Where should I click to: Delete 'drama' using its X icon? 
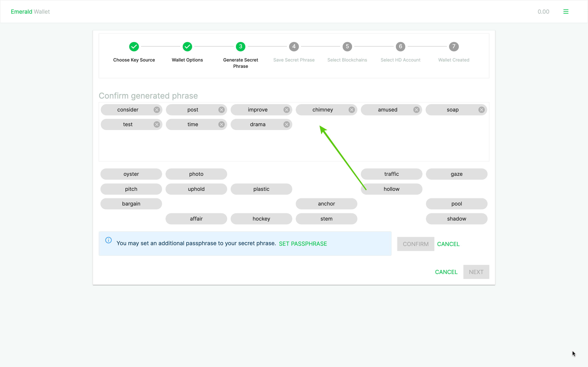click(286, 124)
